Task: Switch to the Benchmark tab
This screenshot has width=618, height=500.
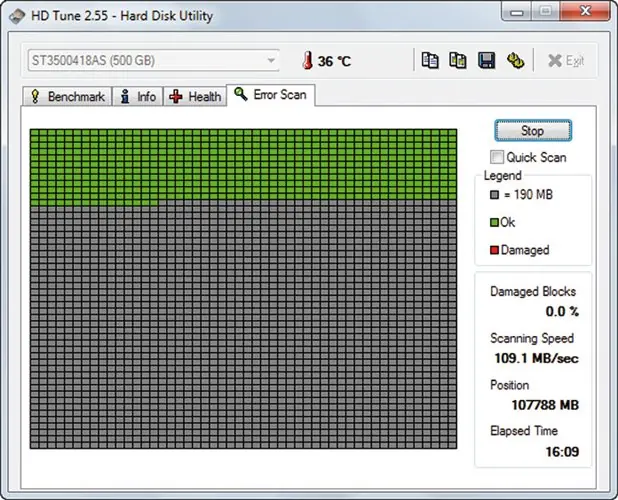Action: (x=67, y=97)
